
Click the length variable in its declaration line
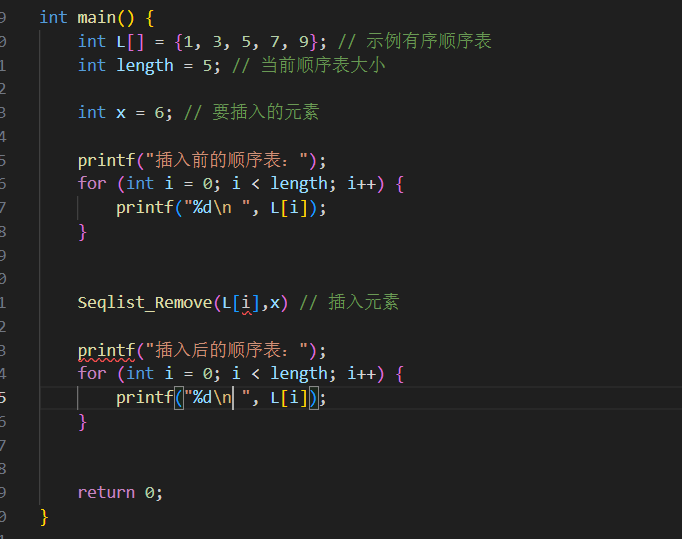coord(144,66)
